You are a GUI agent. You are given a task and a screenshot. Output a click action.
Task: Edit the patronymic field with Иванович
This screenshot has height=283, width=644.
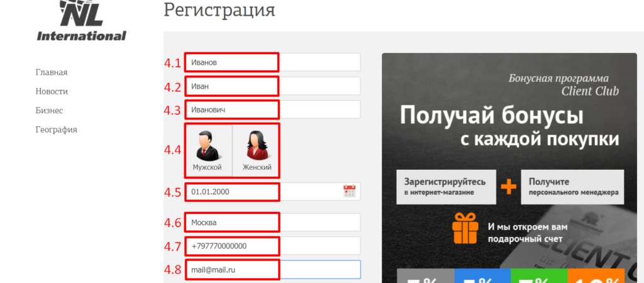pyautogui.click(x=273, y=109)
